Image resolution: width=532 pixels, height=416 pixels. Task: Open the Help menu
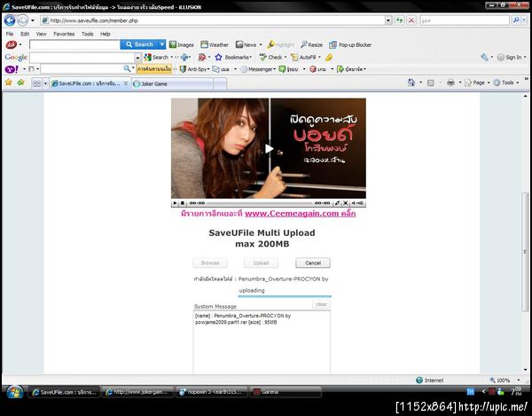(106, 34)
